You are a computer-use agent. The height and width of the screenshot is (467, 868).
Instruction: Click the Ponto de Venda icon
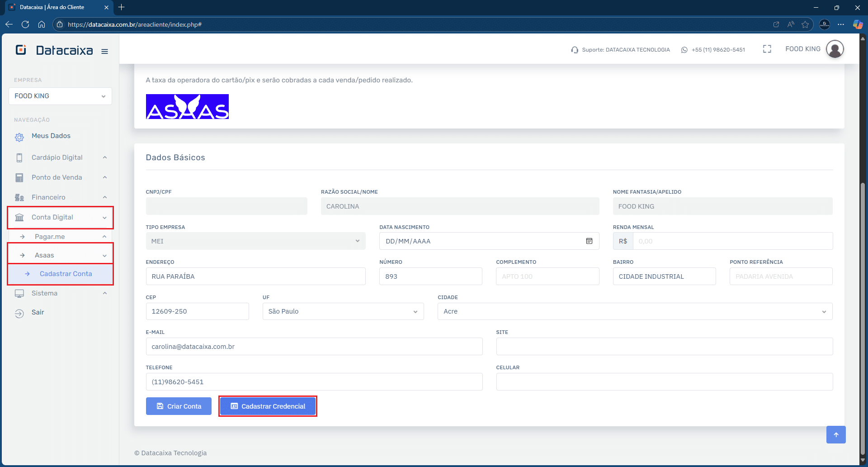19,177
